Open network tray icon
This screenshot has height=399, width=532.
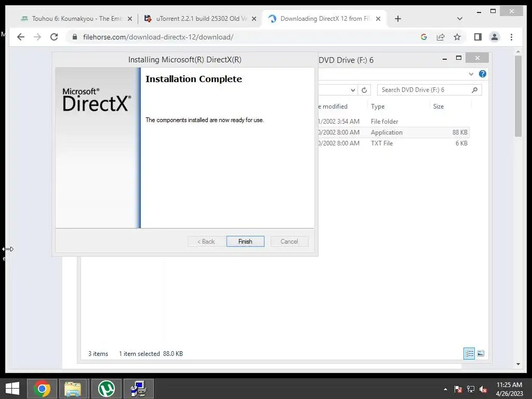pos(471,389)
